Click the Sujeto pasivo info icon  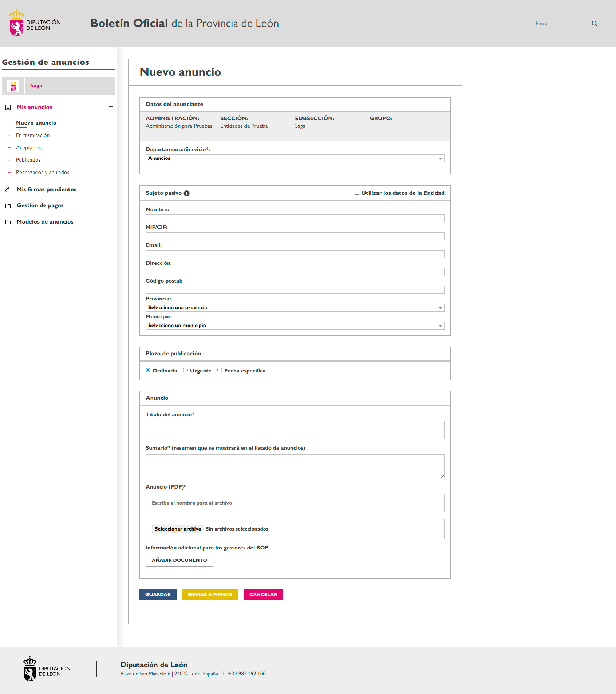tap(186, 193)
